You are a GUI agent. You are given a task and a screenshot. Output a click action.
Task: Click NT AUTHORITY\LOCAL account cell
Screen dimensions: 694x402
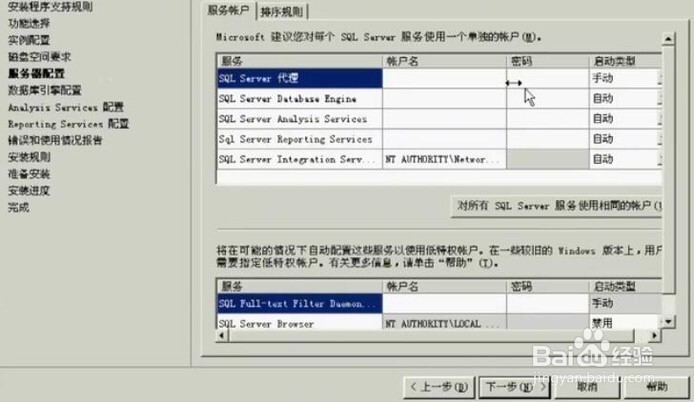point(444,323)
